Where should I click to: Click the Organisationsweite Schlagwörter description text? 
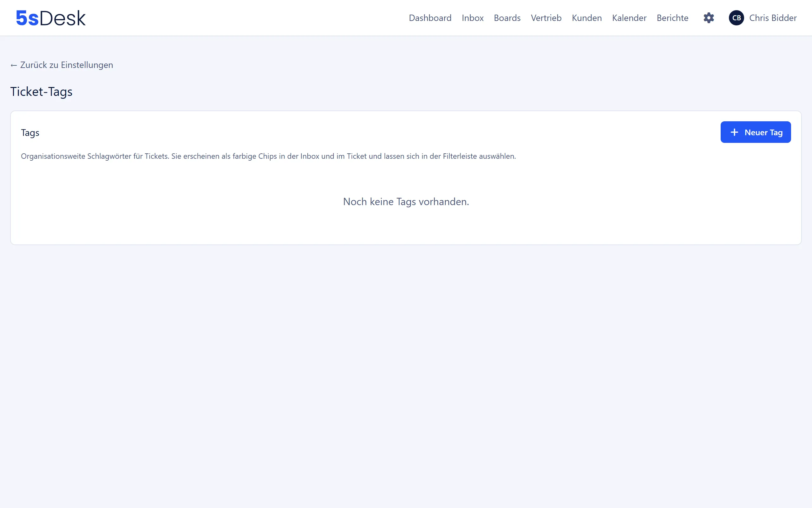tap(268, 156)
